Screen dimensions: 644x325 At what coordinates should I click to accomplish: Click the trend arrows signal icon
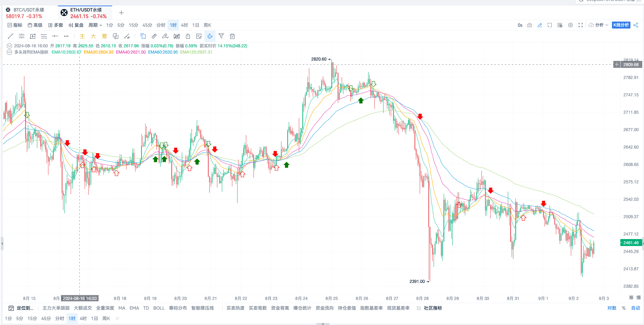127,36
